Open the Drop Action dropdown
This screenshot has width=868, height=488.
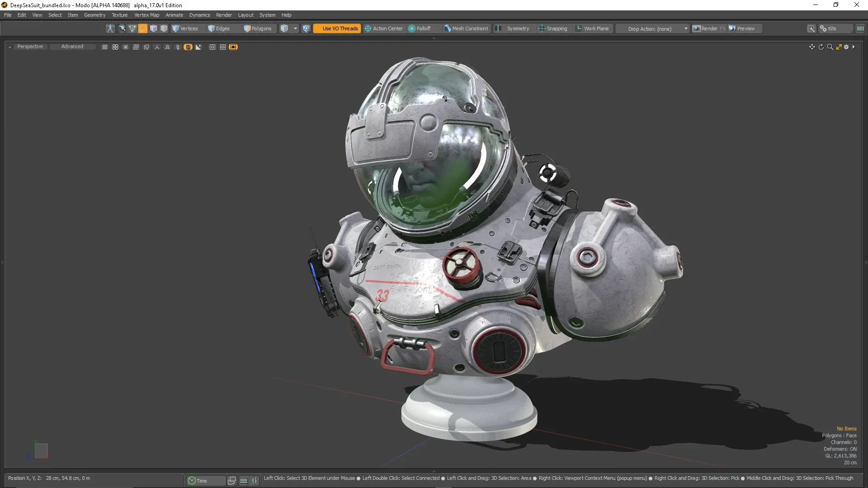[653, 28]
